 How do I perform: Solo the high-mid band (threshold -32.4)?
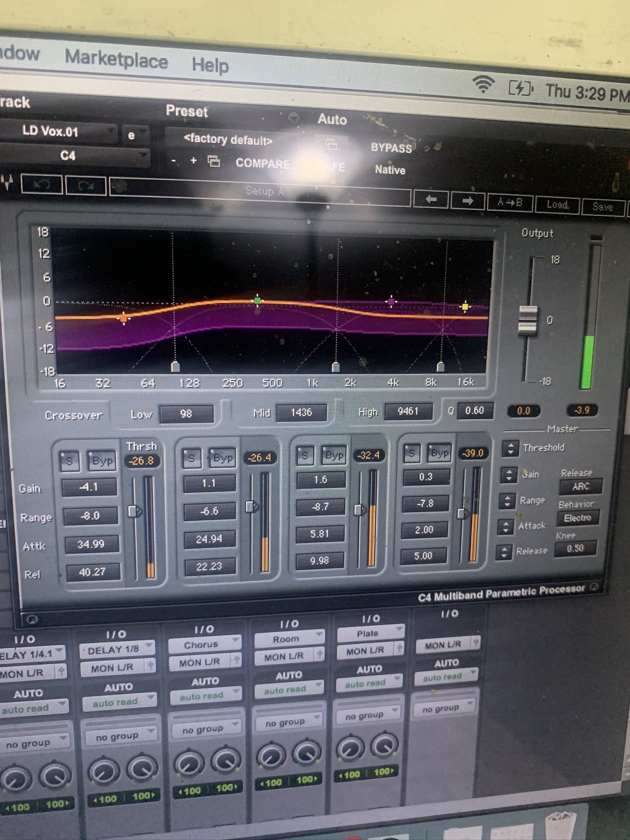click(305, 455)
